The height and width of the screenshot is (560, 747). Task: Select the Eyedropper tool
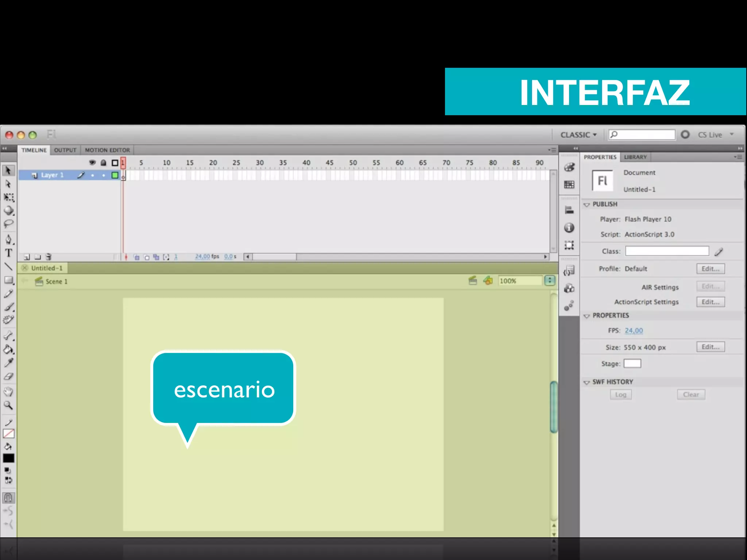point(8,363)
